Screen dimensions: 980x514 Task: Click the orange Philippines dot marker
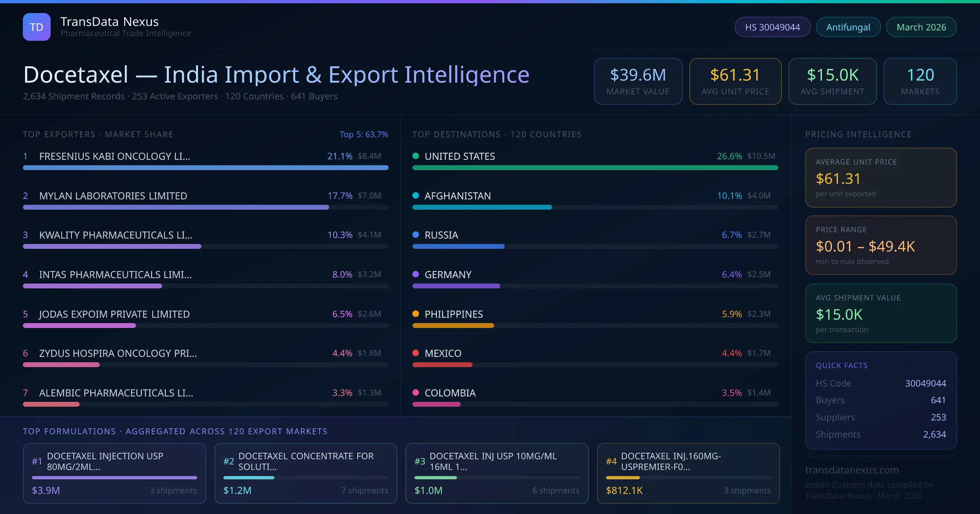416,314
